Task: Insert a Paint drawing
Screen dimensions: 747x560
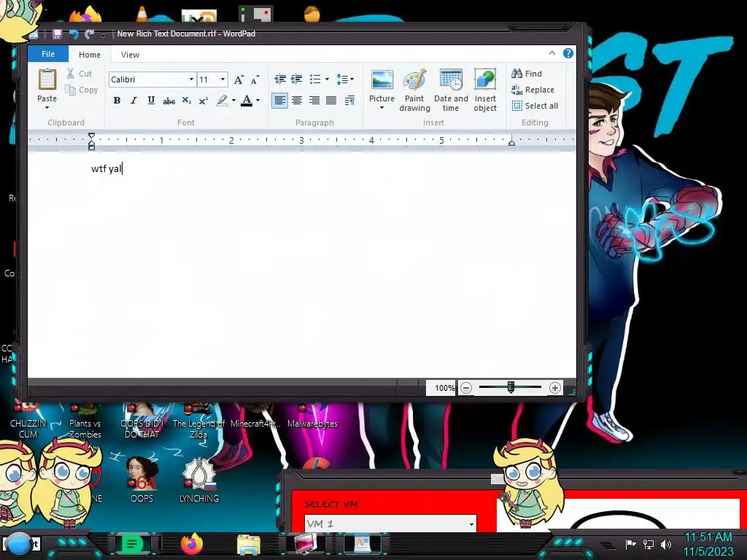Action: pos(414,90)
